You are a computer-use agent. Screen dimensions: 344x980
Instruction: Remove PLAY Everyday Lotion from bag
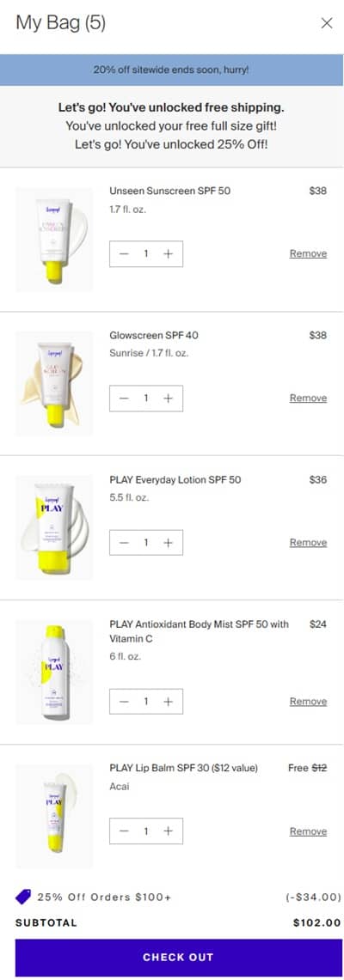coord(309,543)
